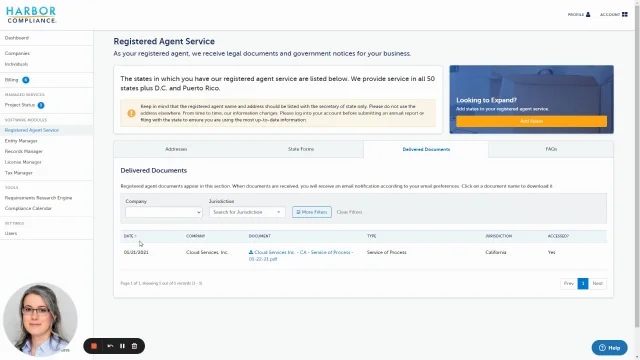Go to Entity Manager in the sidebar
This screenshot has height=360, width=640.
coord(21,141)
